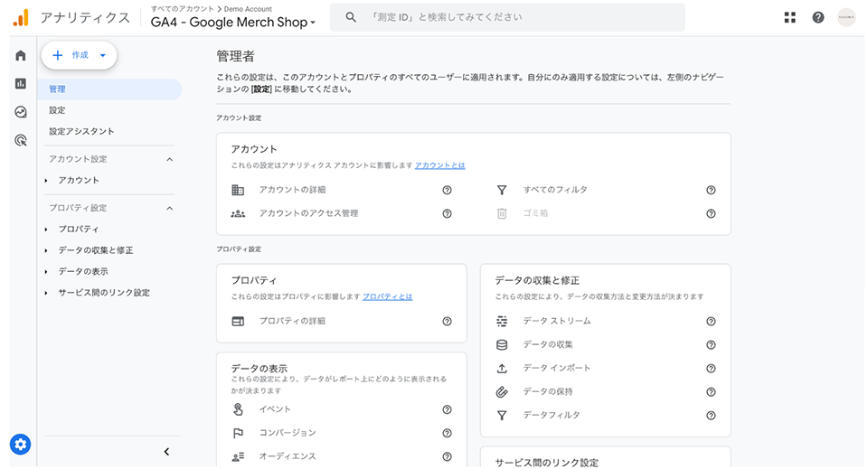Collapse the sidebar with the left chevron
This screenshot has height=469, width=868.
click(166, 452)
